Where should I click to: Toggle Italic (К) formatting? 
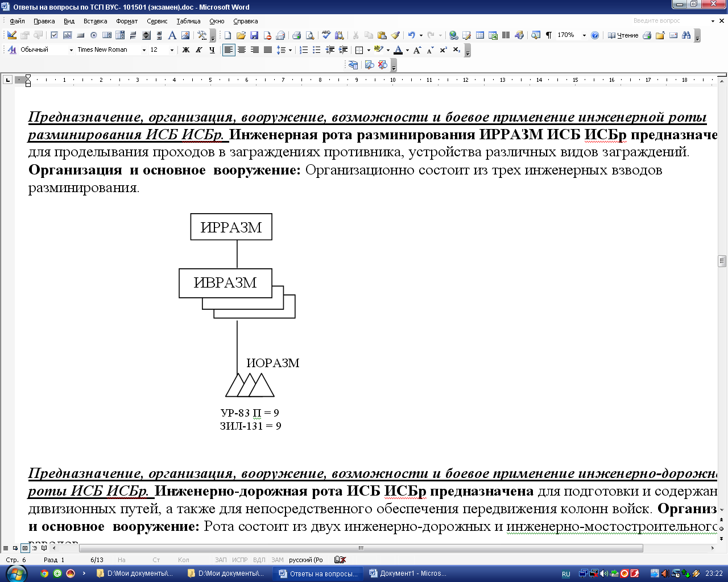point(199,50)
